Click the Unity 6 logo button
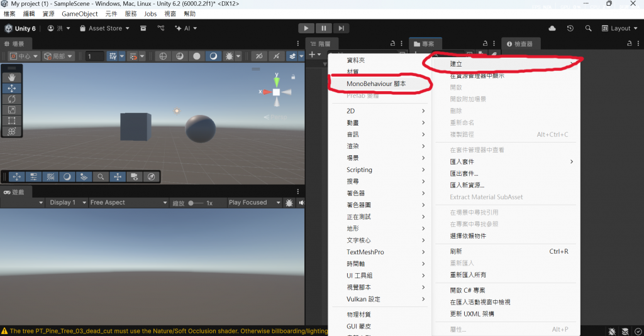The height and width of the screenshot is (336, 644). [20, 28]
